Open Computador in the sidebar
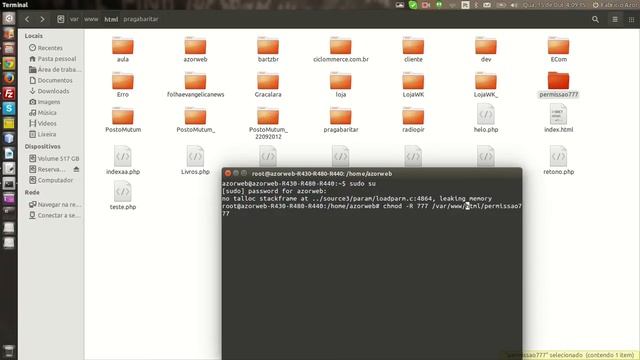The image size is (640, 360). [52, 180]
